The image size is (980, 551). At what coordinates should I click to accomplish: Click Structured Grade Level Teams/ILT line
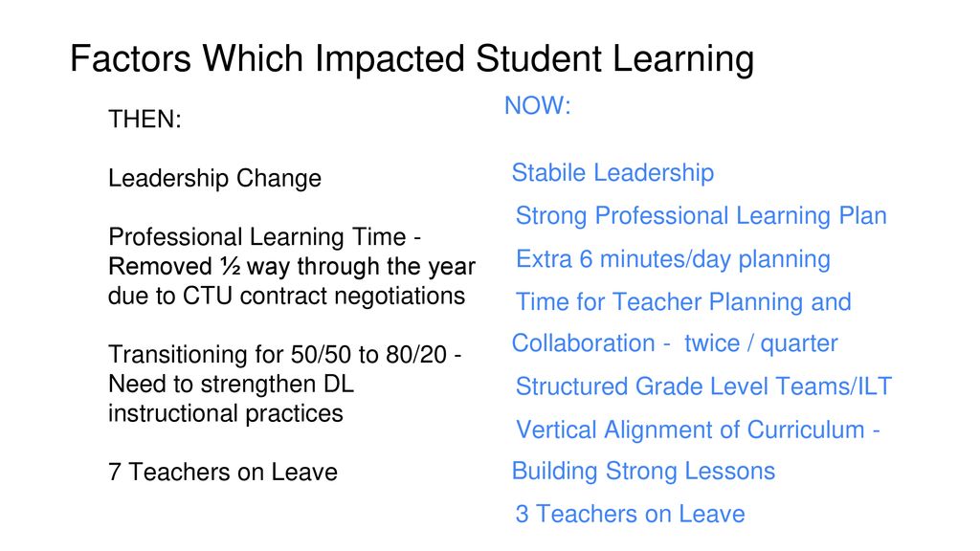[703, 386]
